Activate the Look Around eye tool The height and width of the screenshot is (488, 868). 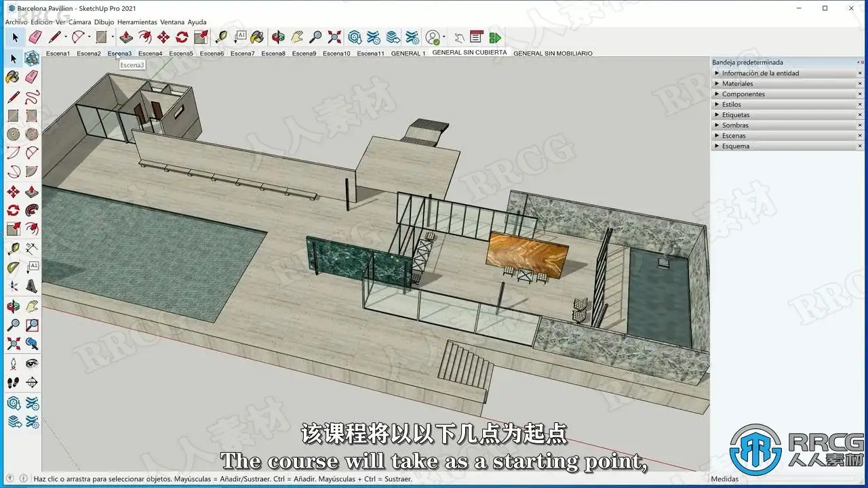click(32, 364)
